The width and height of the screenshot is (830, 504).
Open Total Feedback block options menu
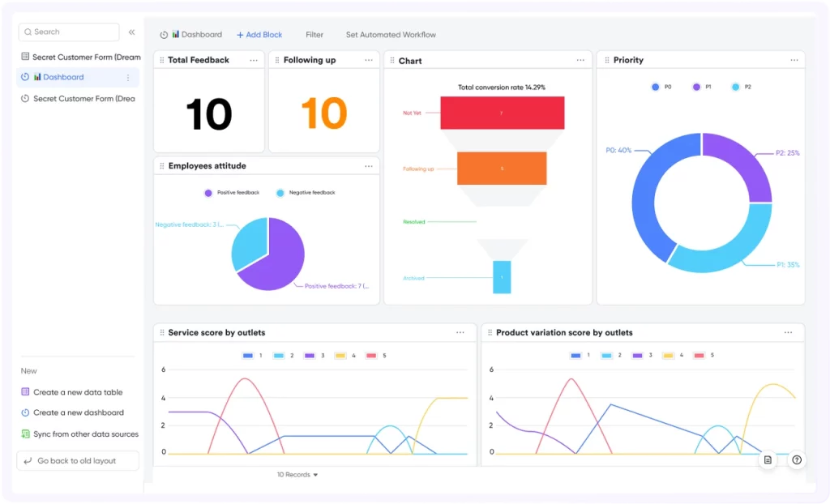point(254,60)
